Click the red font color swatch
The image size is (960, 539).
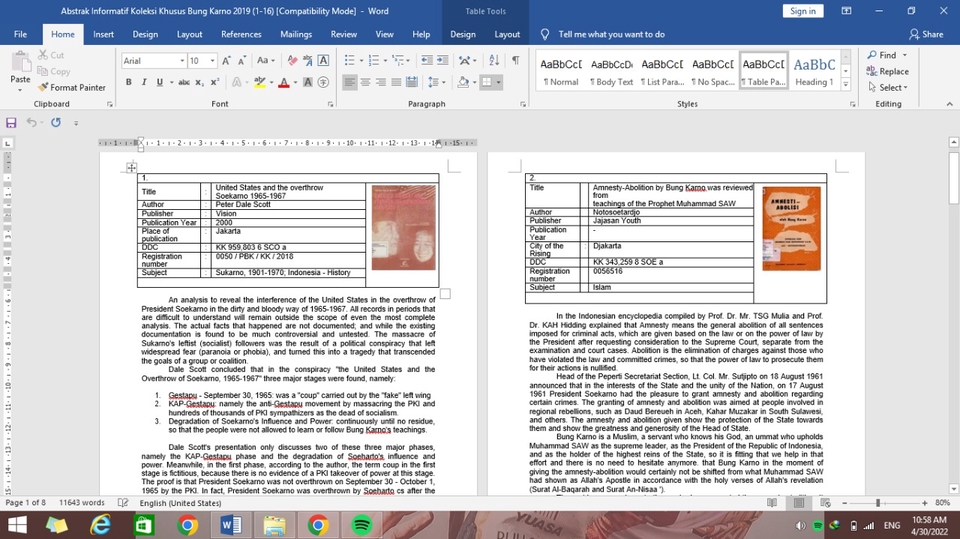pos(284,82)
